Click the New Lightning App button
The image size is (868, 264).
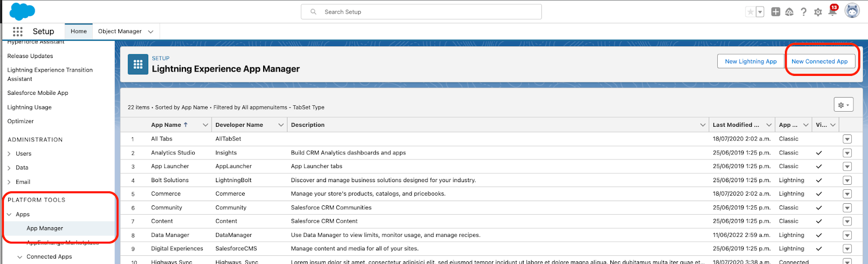coord(750,61)
